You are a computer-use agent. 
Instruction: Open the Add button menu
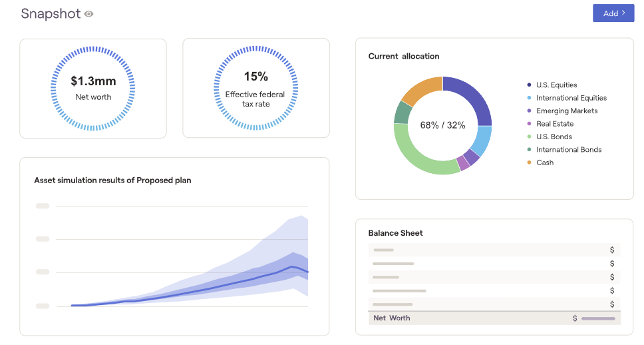pyautogui.click(x=613, y=13)
